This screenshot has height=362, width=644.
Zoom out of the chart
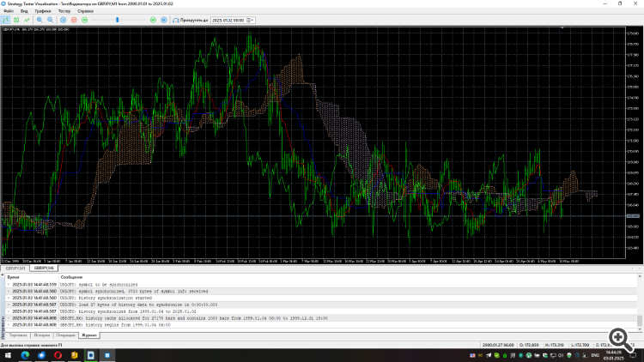coord(50,20)
